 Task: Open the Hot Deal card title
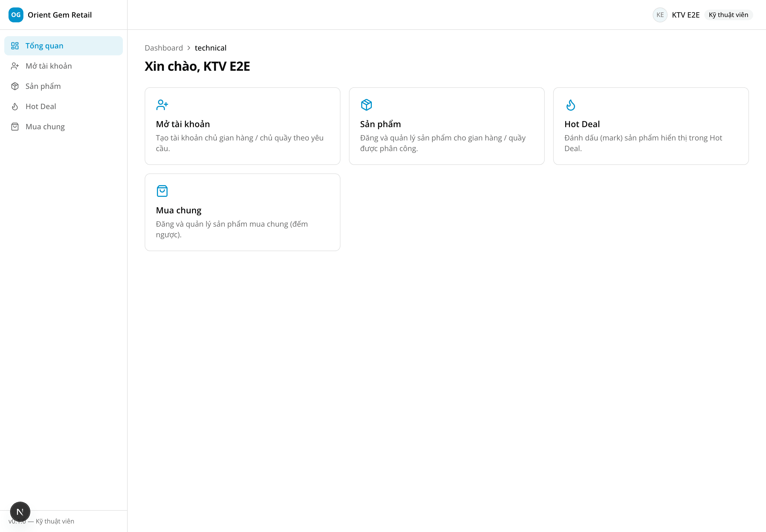pos(582,124)
